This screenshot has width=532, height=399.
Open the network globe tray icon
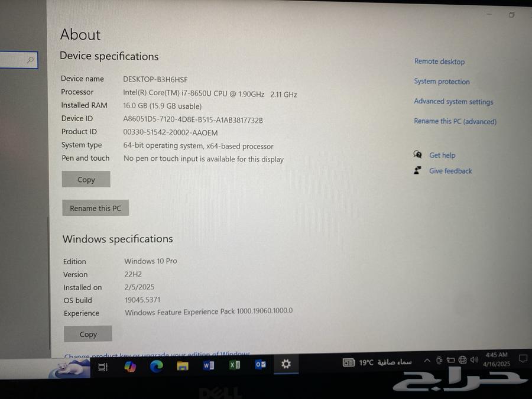[462, 359]
